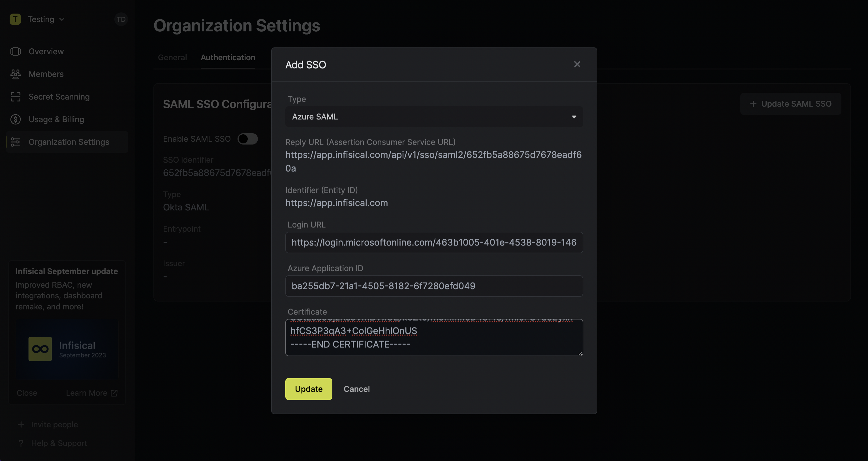Click the Add SSO dialog title
Viewport: 868px width, 461px height.
pos(306,64)
